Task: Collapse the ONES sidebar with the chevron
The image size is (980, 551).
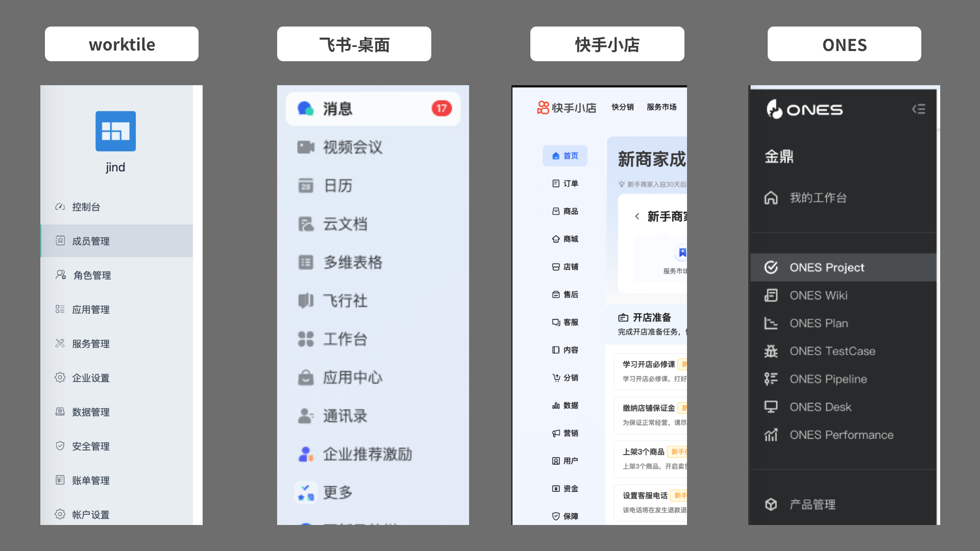Action: pos(919,109)
